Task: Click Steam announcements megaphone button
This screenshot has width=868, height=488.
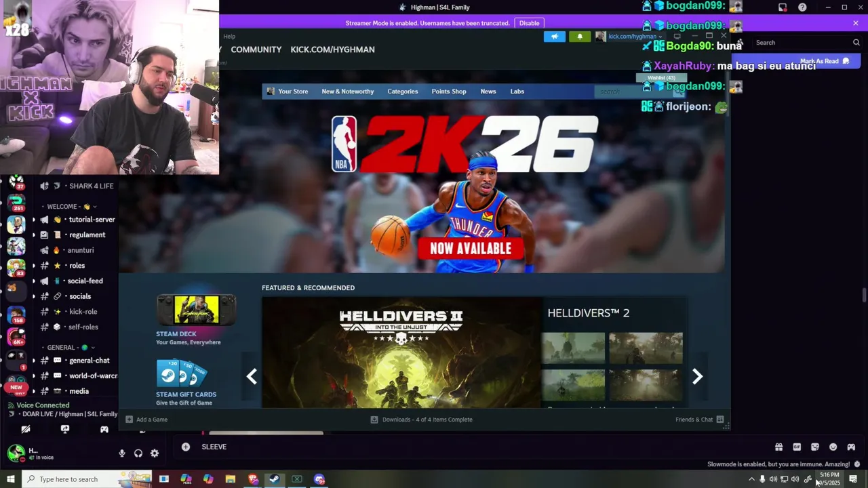Action: (x=554, y=37)
